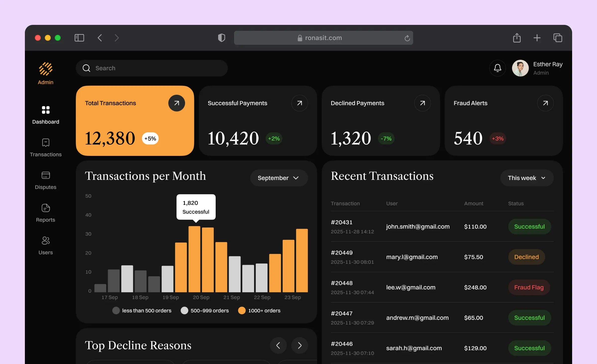
Task: Expand the September month dropdown
Action: tap(279, 178)
